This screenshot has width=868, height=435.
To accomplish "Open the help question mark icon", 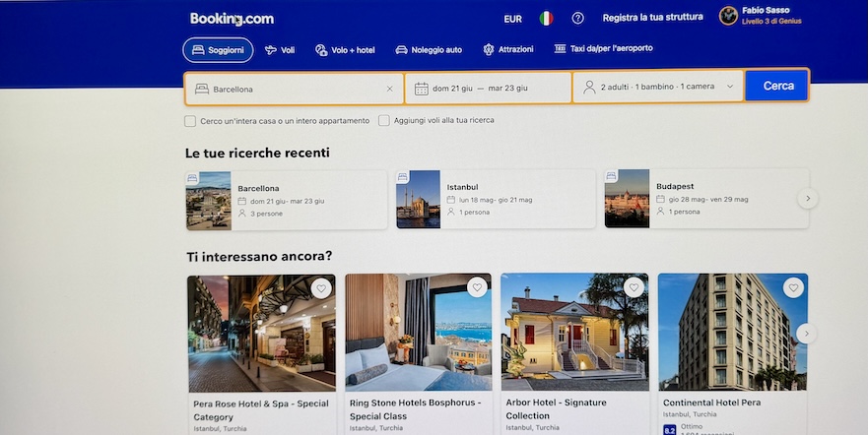I will (577, 19).
